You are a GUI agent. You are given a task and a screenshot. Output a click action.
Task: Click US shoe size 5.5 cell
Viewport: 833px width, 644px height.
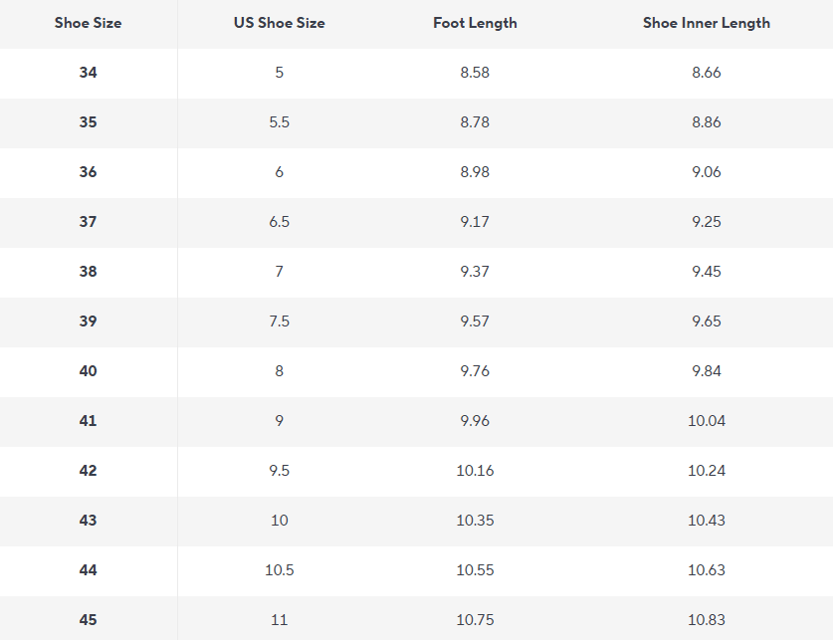click(279, 122)
